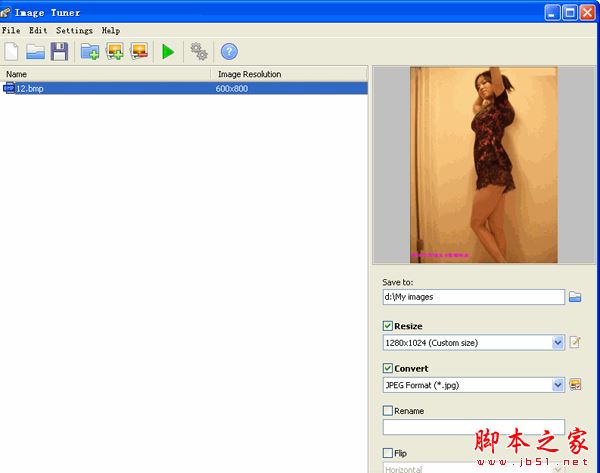
Task: Start processing with green play button
Action: 168,51
